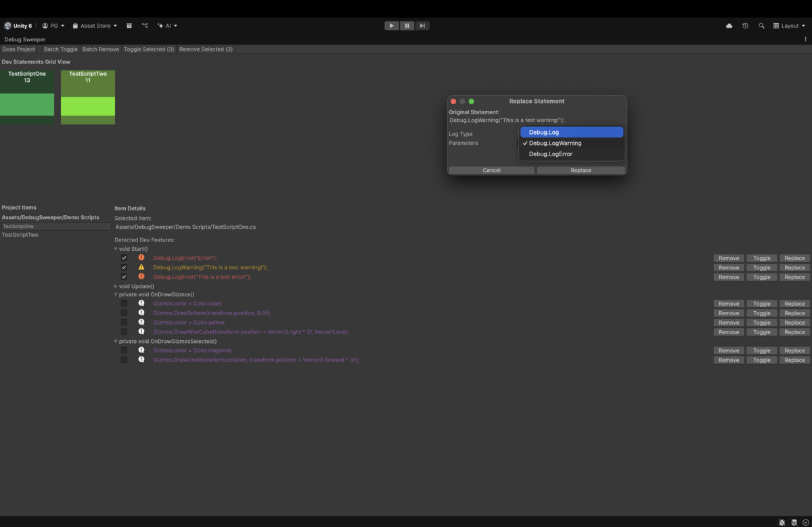Open the Debug Sweeper kebab menu
Viewport: 812px width, 527px height.
point(806,39)
